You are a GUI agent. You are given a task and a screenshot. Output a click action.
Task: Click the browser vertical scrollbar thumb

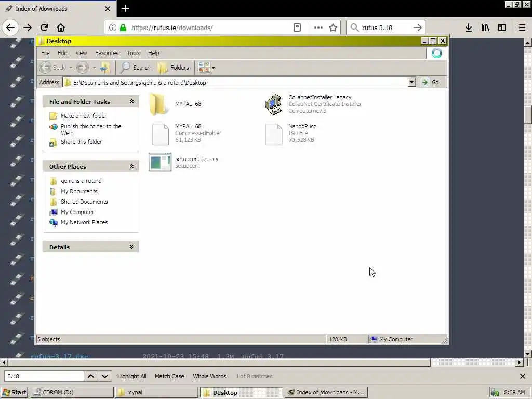click(528, 115)
